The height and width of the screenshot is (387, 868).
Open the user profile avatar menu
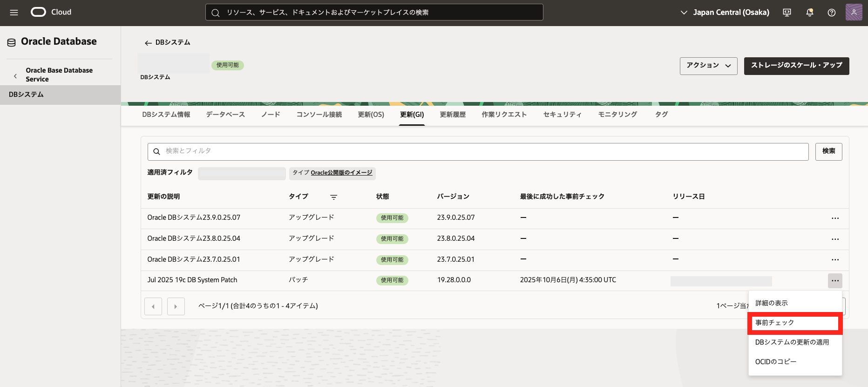tap(854, 13)
